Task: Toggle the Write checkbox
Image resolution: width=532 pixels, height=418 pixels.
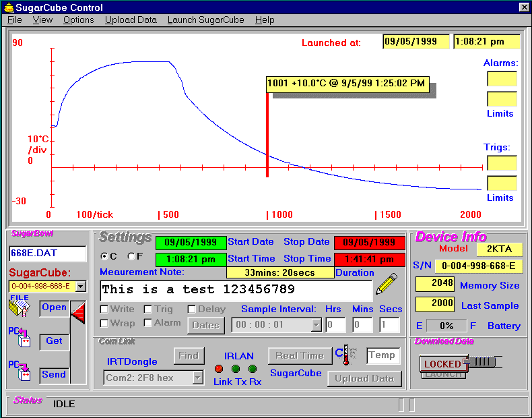Action: pyautogui.click(x=104, y=309)
